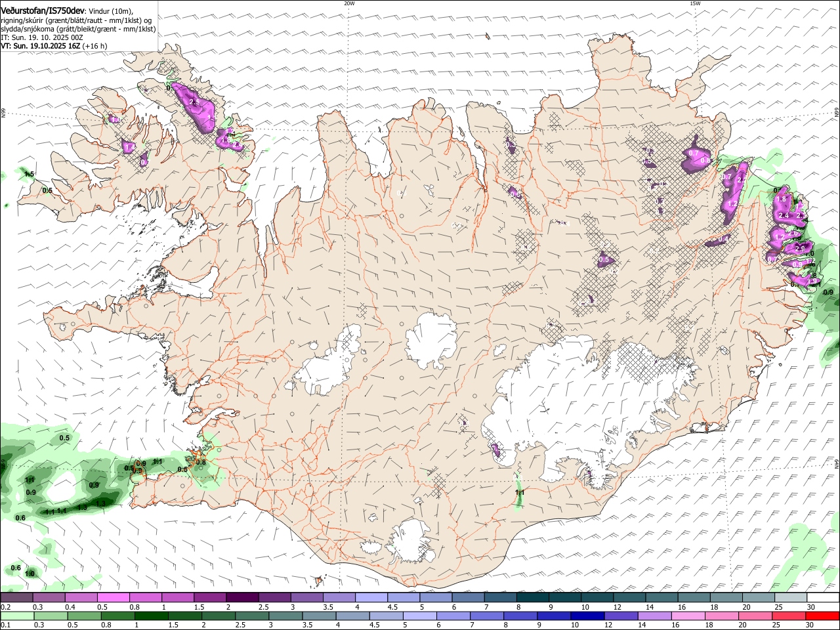Click the 0.2 label under upper scale
840x630 pixels.
(5, 607)
